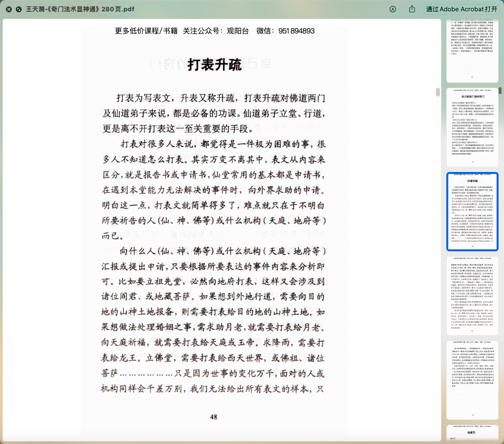Click the 通过 Adobe Acrobat 打开 button

462,9
